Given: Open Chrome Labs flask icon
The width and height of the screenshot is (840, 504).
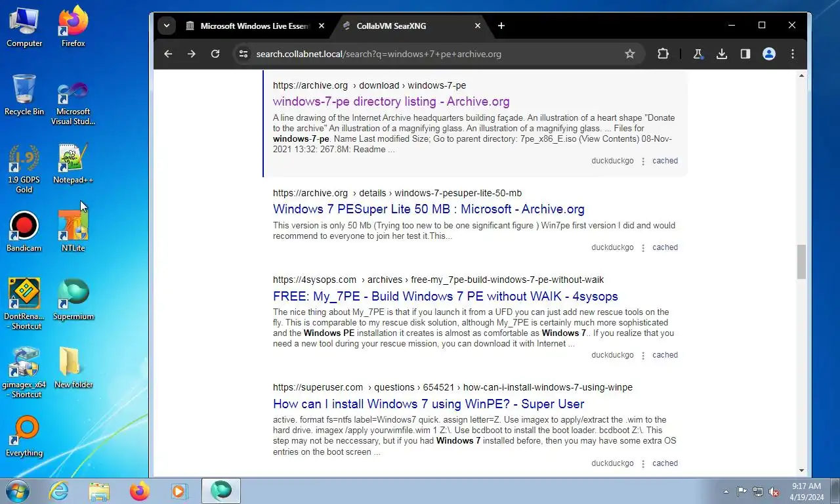Looking at the screenshot, I should (698, 54).
